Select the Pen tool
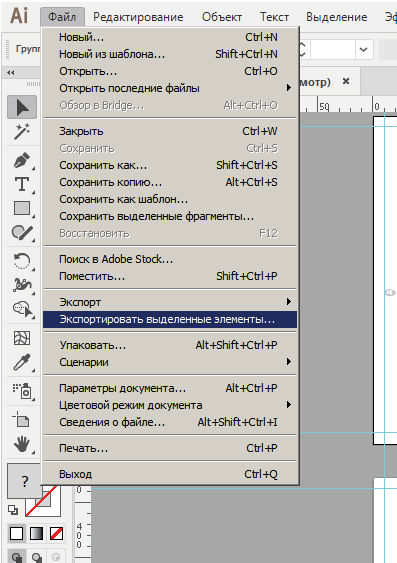Image resolution: width=397 pixels, height=563 pixels. click(x=22, y=161)
